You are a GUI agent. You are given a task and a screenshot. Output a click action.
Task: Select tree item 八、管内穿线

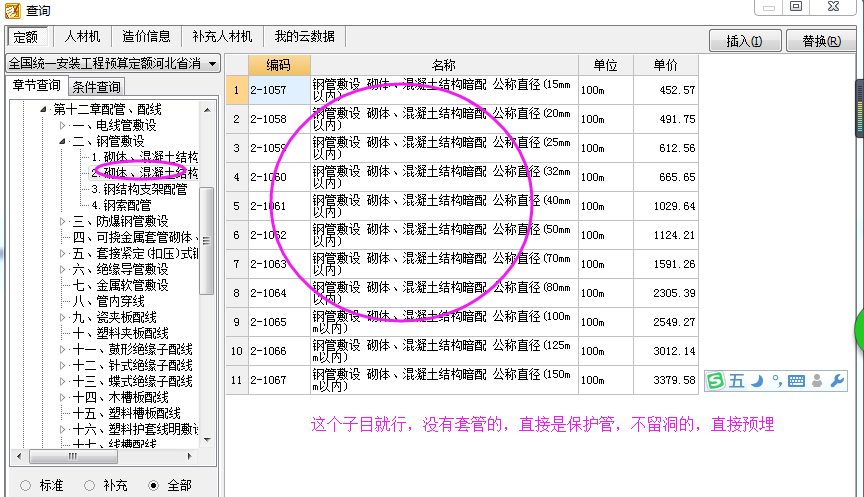pyautogui.click(x=109, y=301)
